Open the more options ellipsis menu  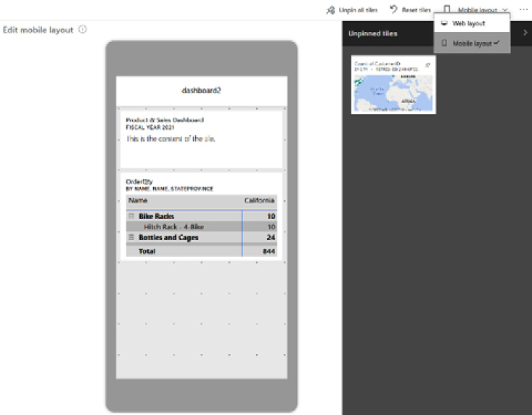tap(523, 9)
